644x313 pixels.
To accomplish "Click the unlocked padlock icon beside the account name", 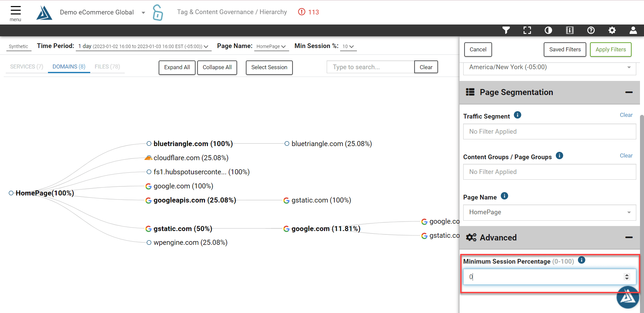I will coord(157,12).
